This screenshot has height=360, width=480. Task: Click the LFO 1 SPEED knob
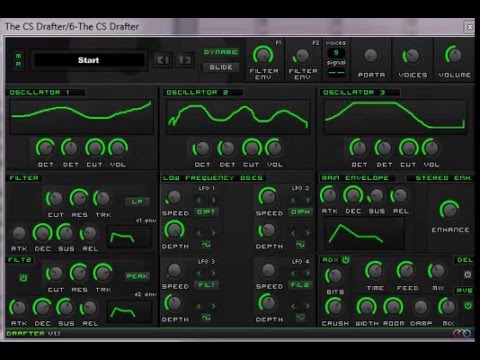[174, 197]
